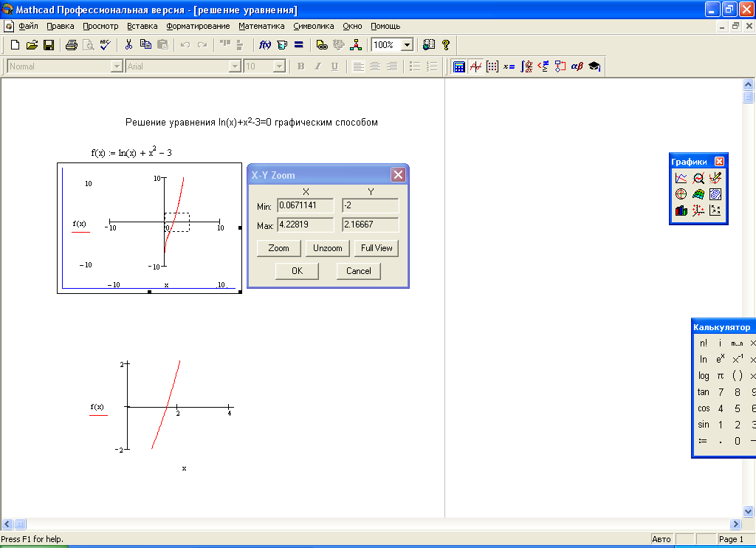Run spell check (ABC) icon
Viewport: 756px width, 548px height.
click(105, 45)
